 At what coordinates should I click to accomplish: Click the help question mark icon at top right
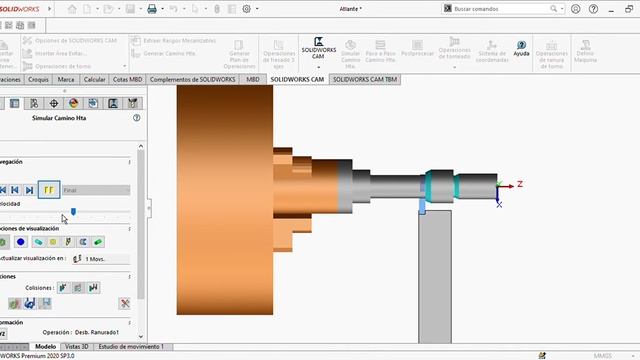(x=593, y=9)
